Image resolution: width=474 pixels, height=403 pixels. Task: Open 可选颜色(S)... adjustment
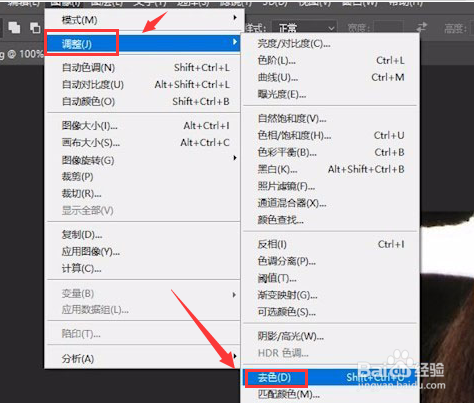[330, 312]
